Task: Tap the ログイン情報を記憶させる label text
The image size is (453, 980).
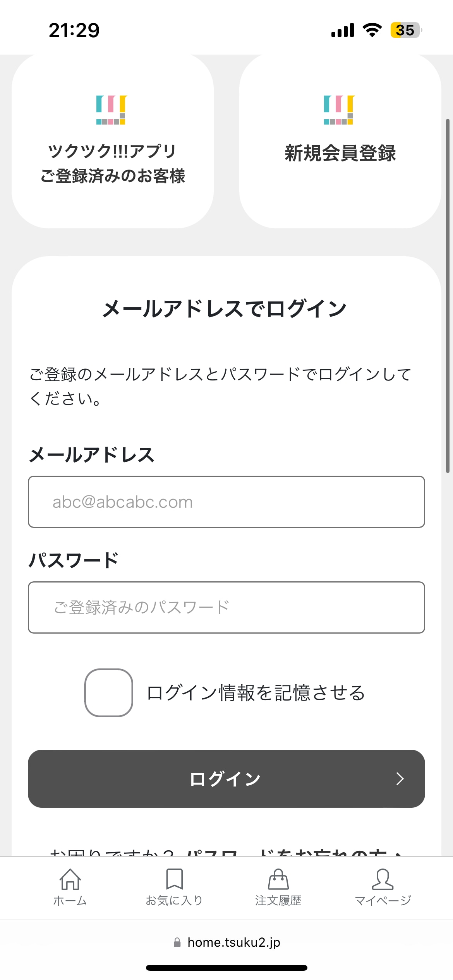Action: [x=256, y=693]
